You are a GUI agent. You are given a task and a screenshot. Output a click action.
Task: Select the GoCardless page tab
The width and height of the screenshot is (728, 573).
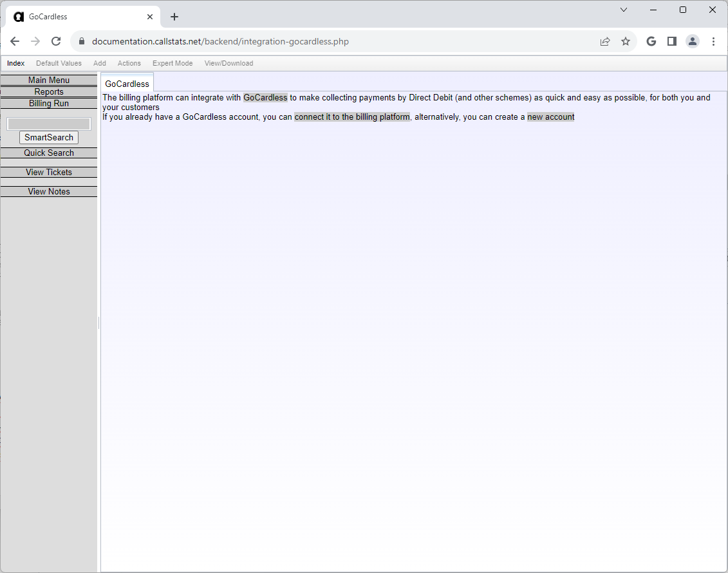[x=127, y=84]
